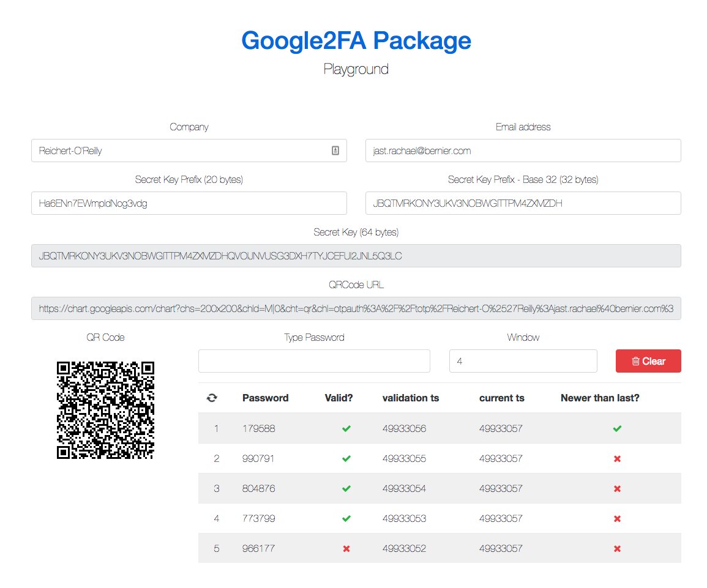Click the valid checkmark for password 773799
Image resolution: width=707 pixels, height=588 pixels.
346,519
